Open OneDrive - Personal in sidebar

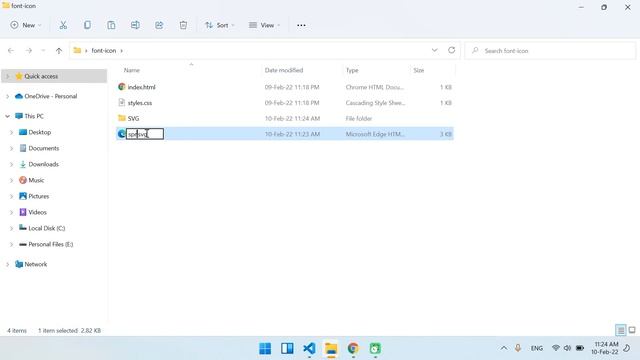click(x=51, y=96)
